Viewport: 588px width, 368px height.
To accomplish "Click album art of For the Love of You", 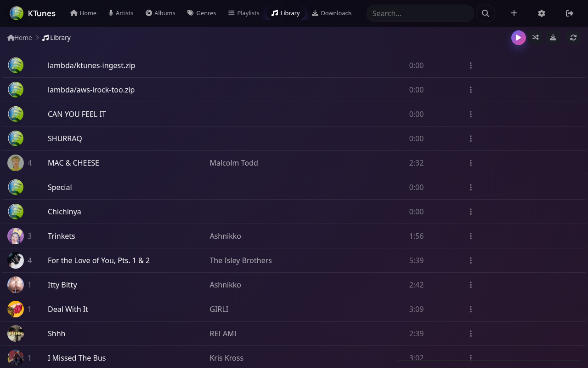I will pos(16,260).
